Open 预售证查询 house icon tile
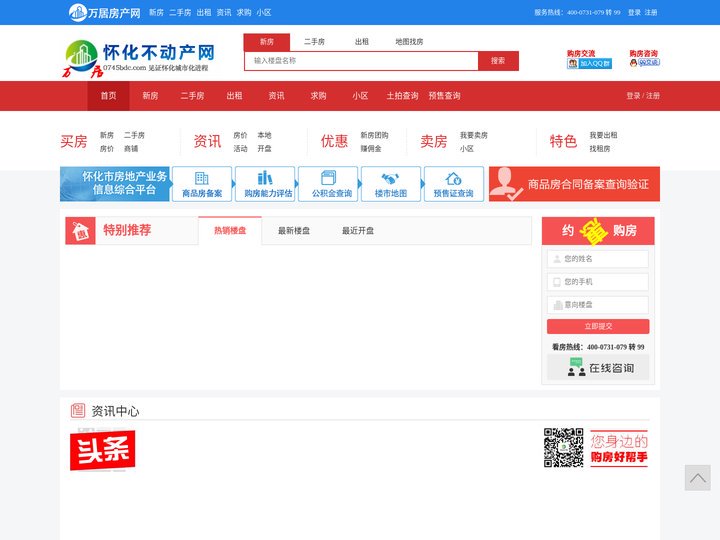 [x=454, y=184]
